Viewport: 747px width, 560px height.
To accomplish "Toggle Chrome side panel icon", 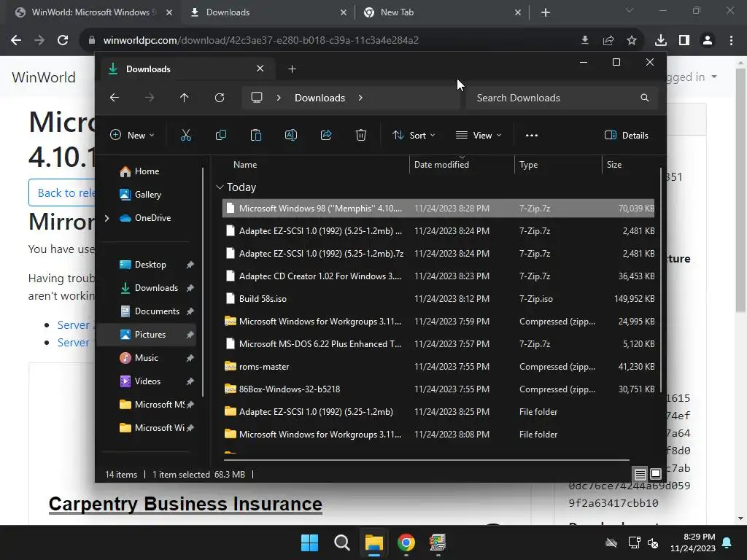I will pyautogui.click(x=684, y=41).
